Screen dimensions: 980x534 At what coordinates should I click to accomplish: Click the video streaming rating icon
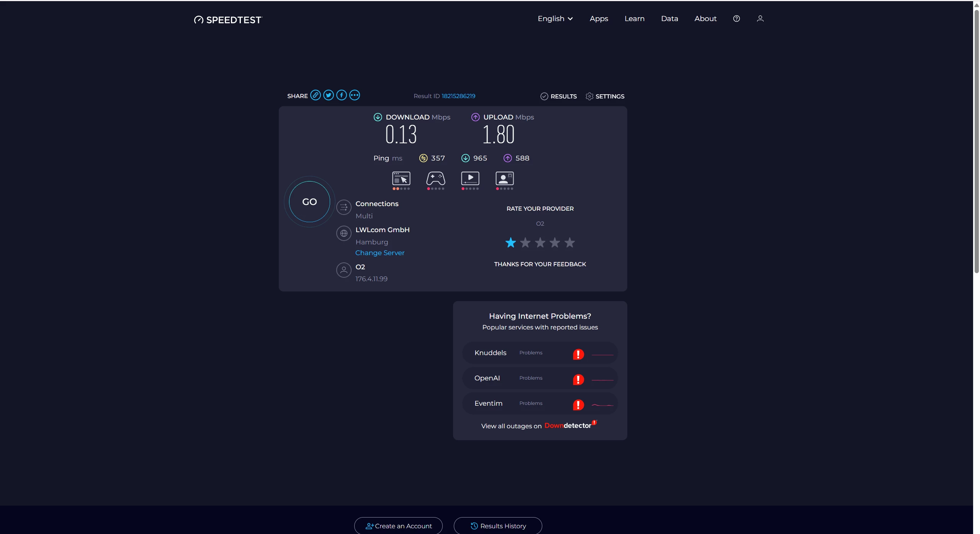tap(470, 179)
